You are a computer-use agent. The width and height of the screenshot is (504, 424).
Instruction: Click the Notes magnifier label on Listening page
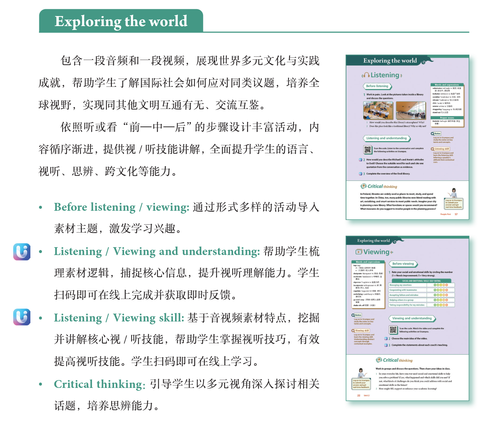(x=436, y=134)
